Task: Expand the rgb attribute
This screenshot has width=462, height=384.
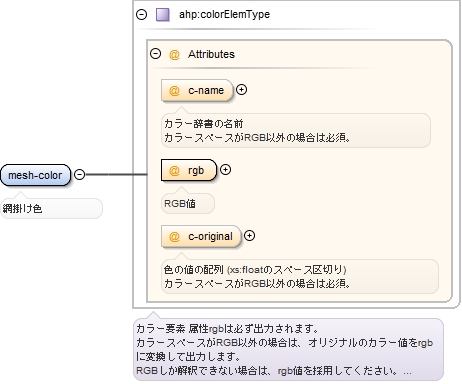Action: click(225, 170)
